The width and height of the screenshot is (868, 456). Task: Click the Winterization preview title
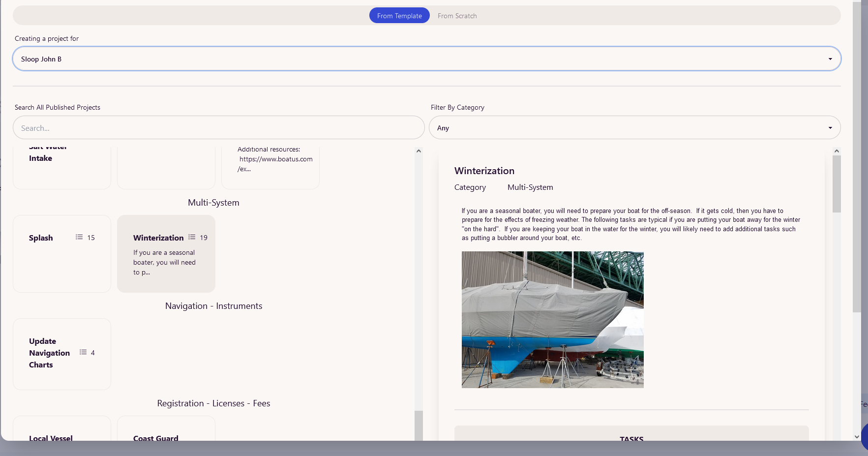click(x=484, y=171)
